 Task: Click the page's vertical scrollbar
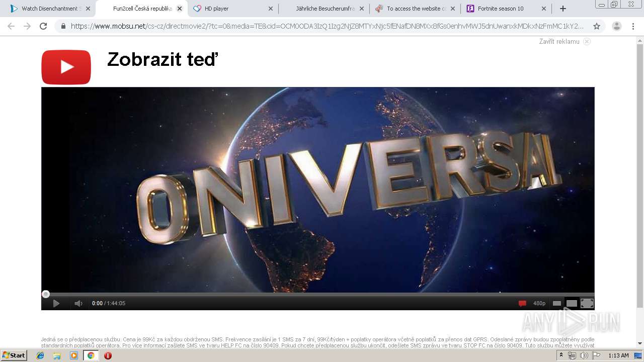(640, 176)
